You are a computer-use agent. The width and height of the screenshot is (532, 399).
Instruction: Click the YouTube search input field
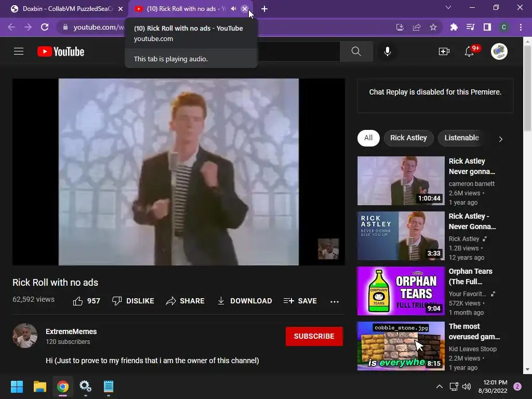pos(299,51)
